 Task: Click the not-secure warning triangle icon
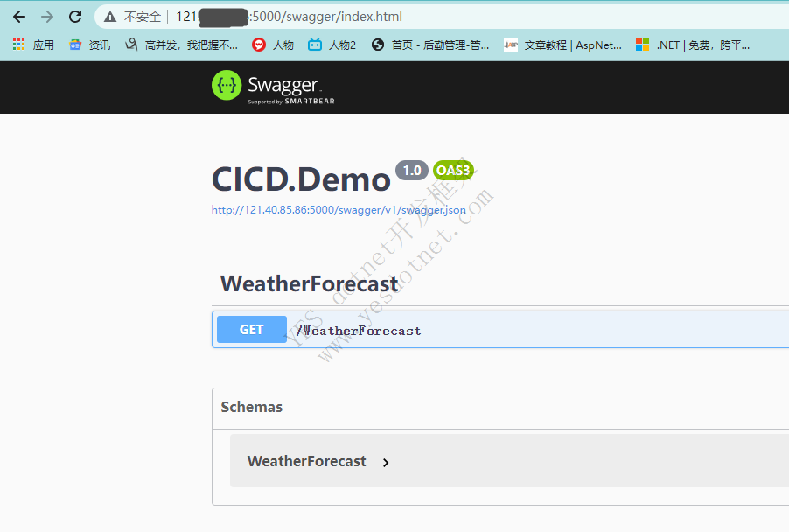[x=110, y=17]
